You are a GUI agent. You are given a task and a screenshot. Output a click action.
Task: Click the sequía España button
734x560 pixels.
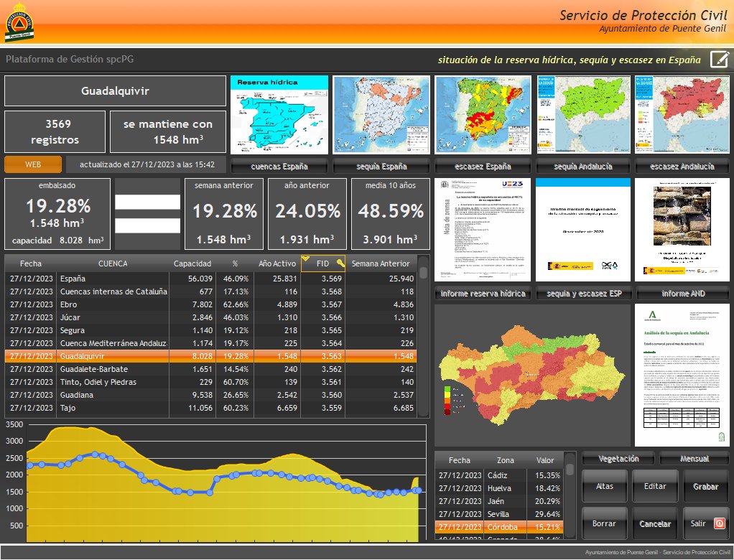pos(381,167)
